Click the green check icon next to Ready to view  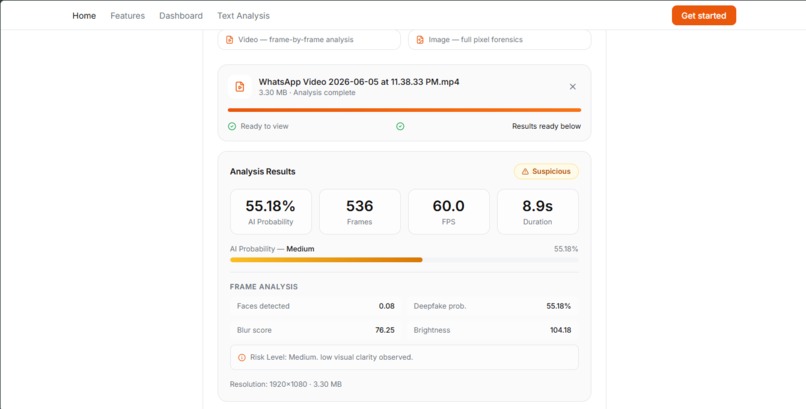[232, 126]
